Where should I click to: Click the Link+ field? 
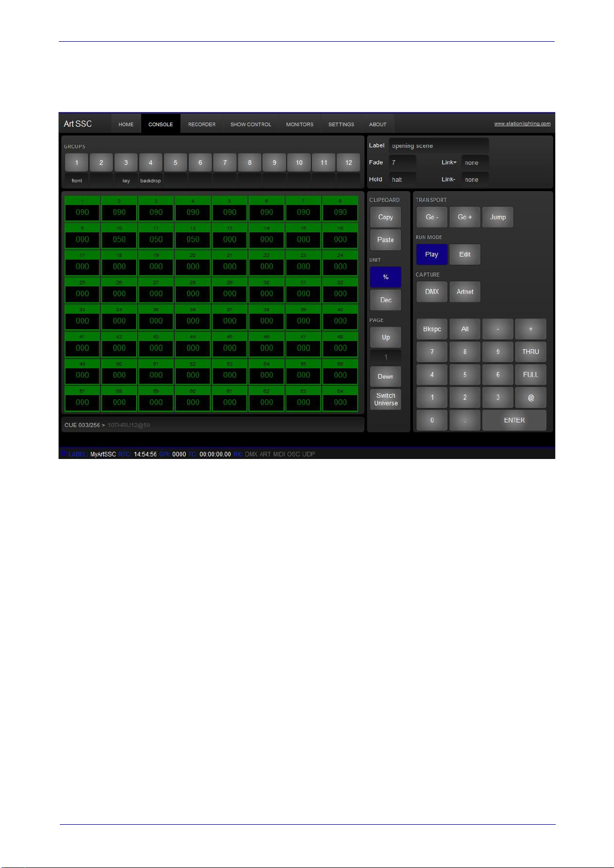point(475,162)
